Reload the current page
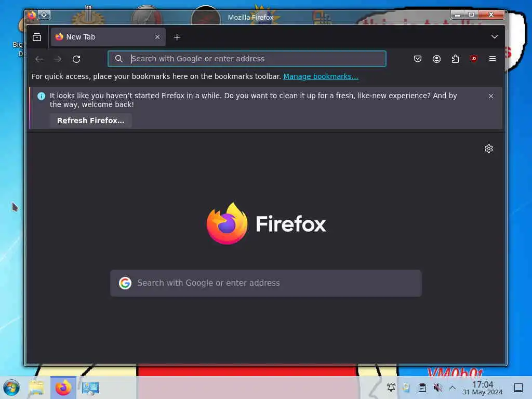The height and width of the screenshot is (399, 532). tap(76, 59)
